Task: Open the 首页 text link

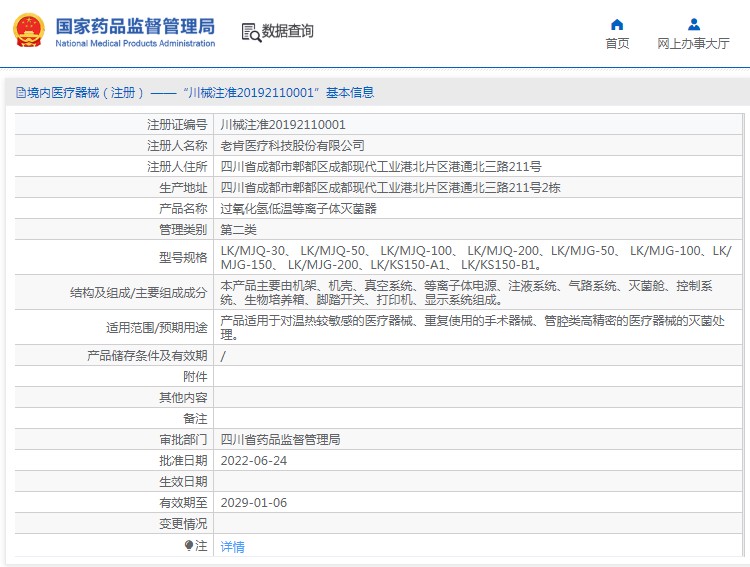Action: point(617,44)
